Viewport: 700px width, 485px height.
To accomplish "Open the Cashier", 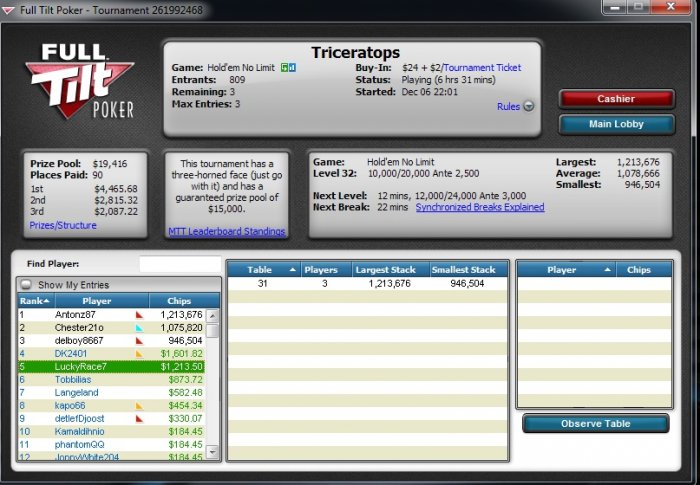I will coord(616,99).
